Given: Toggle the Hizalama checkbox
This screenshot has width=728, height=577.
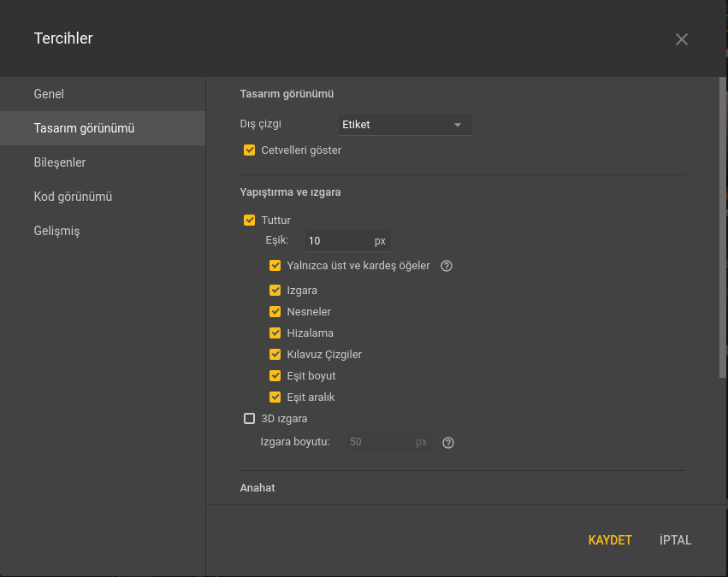Looking at the screenshot, I should 275,333.
